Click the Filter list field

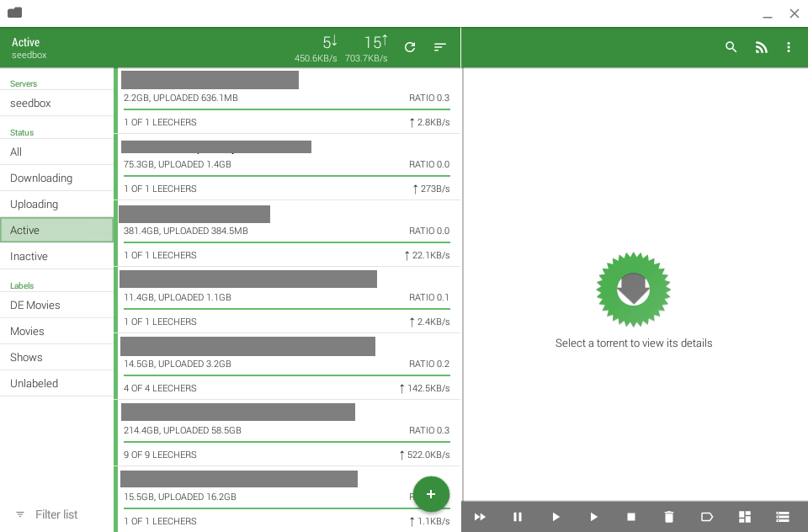[56, 514]
